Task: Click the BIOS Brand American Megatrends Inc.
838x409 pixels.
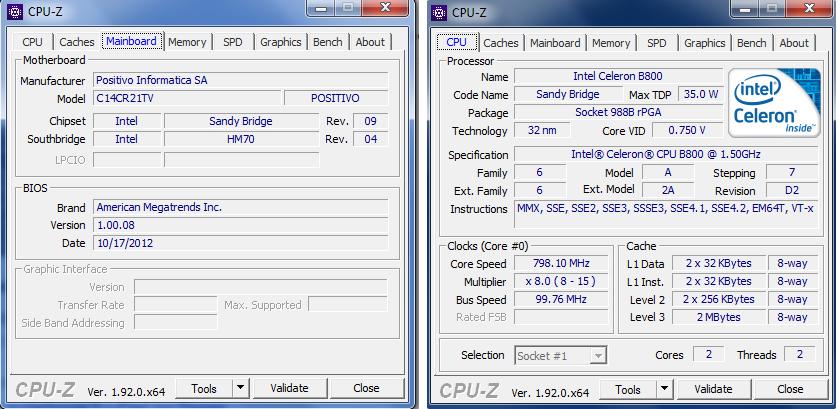Action: [x=240, y=207]
